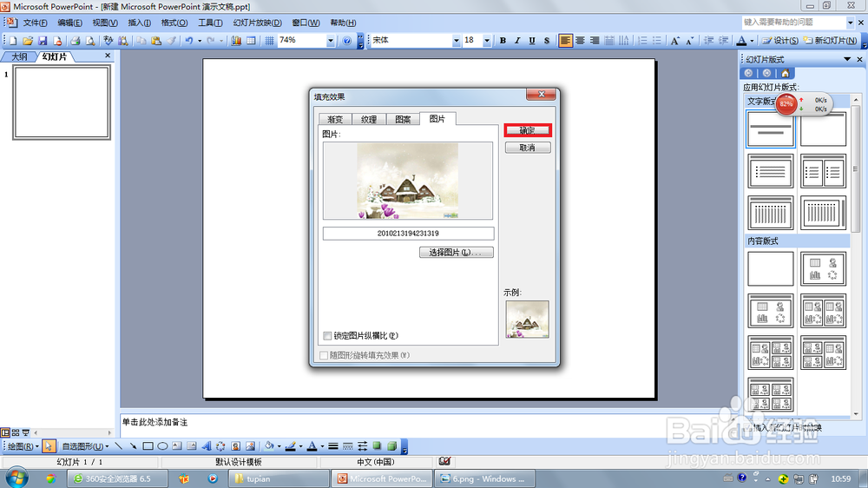868x488 pixels.
Task: Increase font size with large A icon
Action: [x=674, y=41]
